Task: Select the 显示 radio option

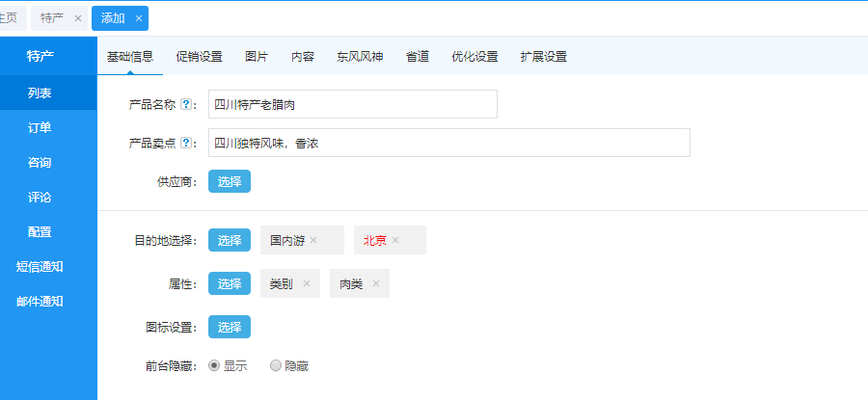Action: coord(214,365)
